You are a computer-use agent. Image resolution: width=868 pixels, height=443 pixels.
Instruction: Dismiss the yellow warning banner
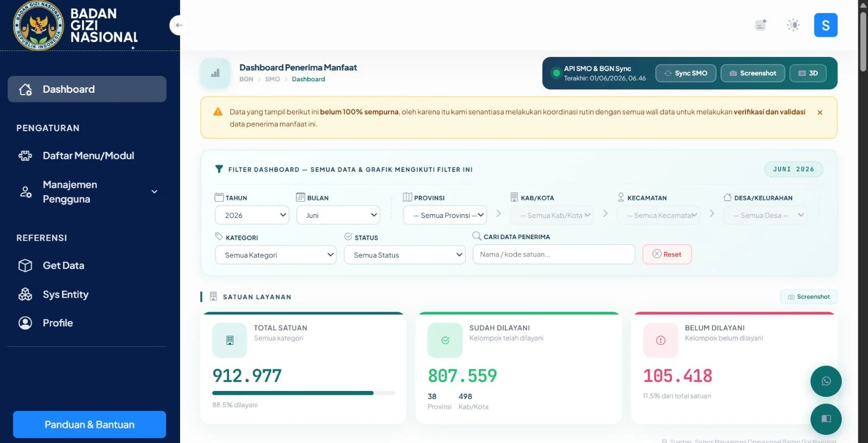coord(820,112)
